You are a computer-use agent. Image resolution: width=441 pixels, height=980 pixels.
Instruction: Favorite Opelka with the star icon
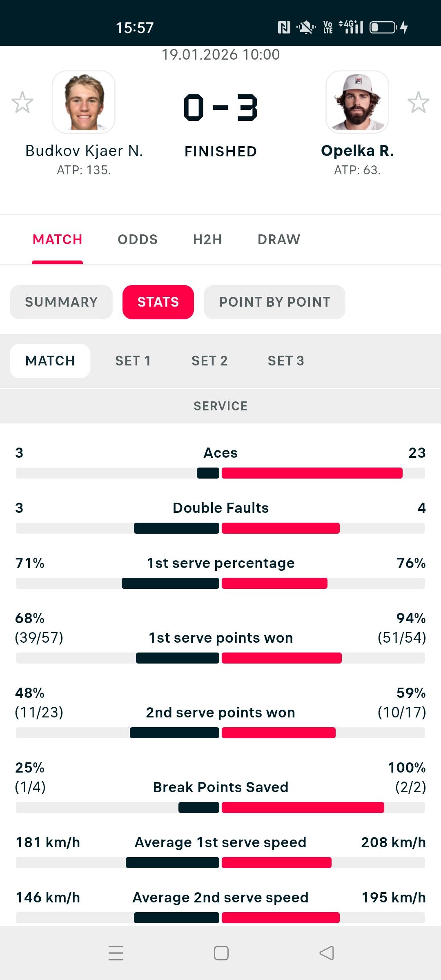[x=418, y=102]
